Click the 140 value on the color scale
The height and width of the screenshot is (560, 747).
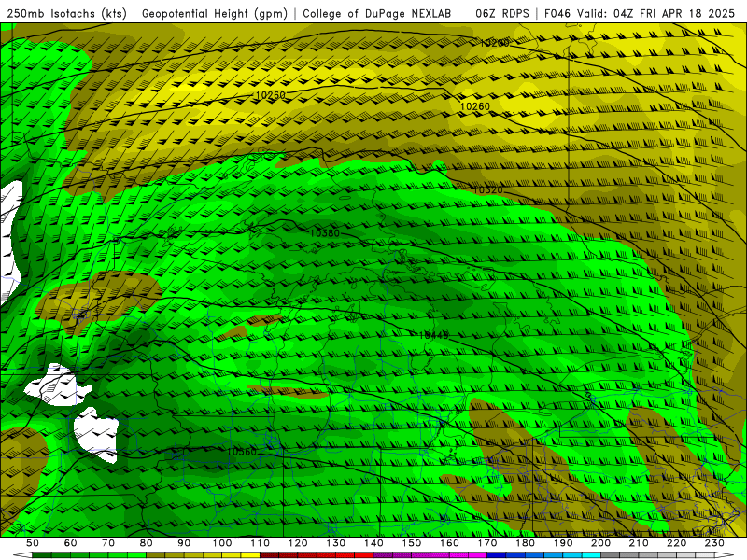coord(374,543)
